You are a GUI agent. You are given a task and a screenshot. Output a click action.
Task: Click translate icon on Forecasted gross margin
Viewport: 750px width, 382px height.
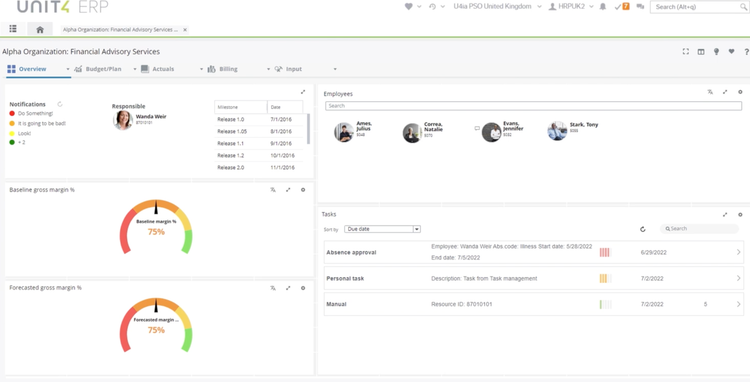point(273,288)
